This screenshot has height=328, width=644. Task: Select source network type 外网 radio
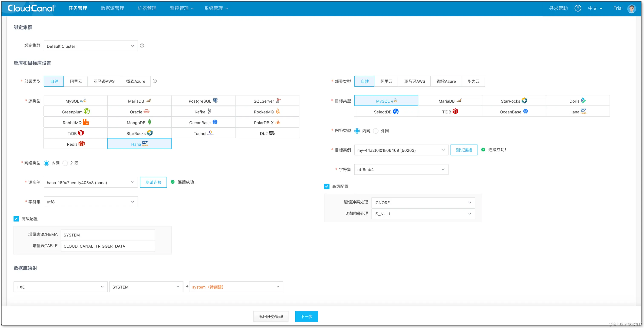(65, 163)
